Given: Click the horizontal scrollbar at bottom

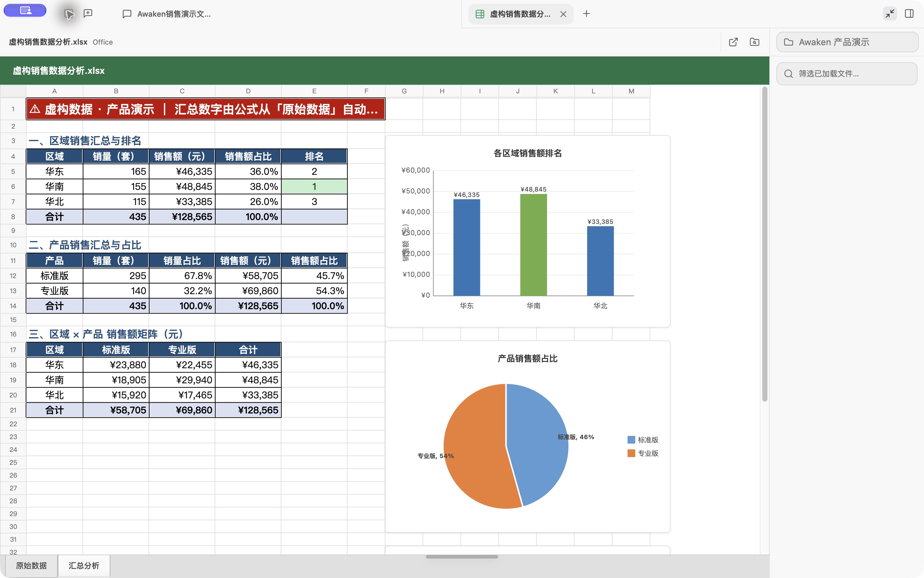Looking at the screenshot, I should (x=462, y=557).
